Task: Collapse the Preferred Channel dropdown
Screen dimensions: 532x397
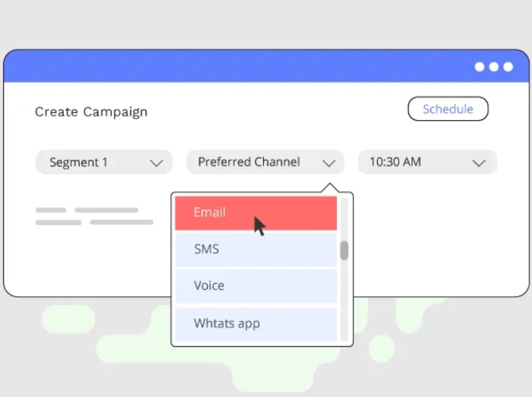Action: point(265,162)
